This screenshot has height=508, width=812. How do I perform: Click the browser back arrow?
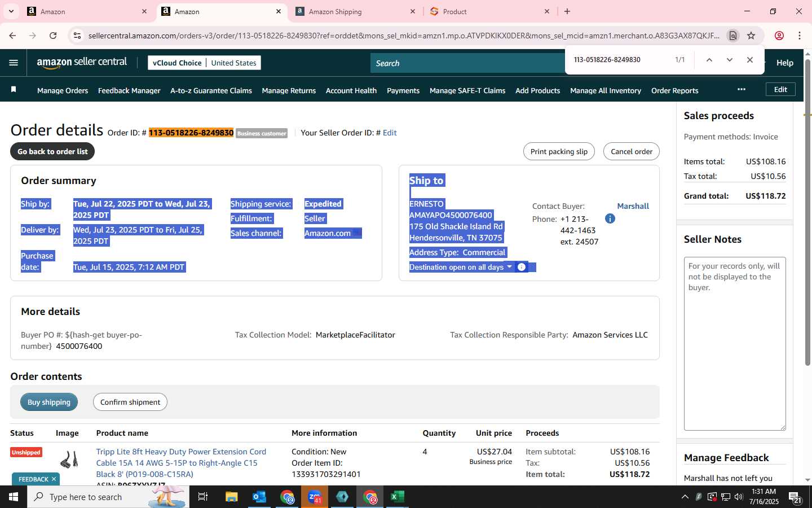point(12,36)
